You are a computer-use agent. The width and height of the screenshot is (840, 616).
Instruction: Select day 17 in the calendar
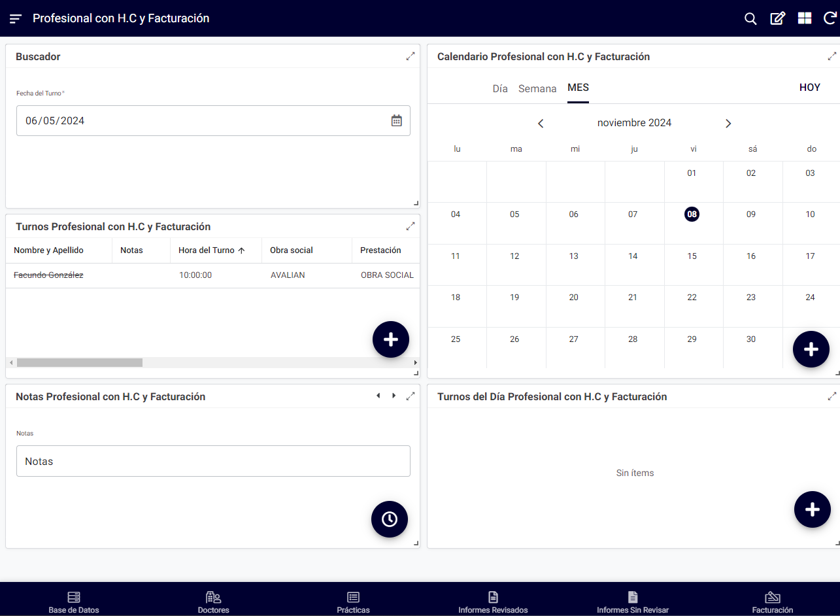pos(810,256)
